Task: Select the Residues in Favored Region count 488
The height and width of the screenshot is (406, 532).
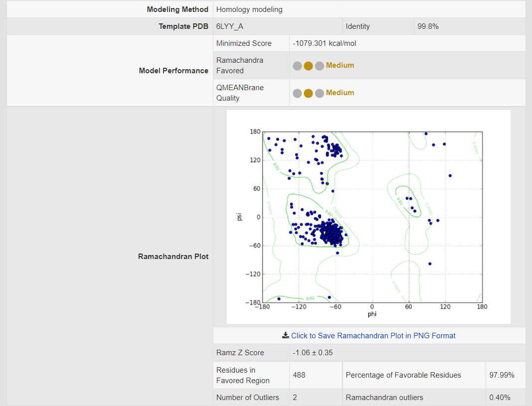Action: (299, 375)
